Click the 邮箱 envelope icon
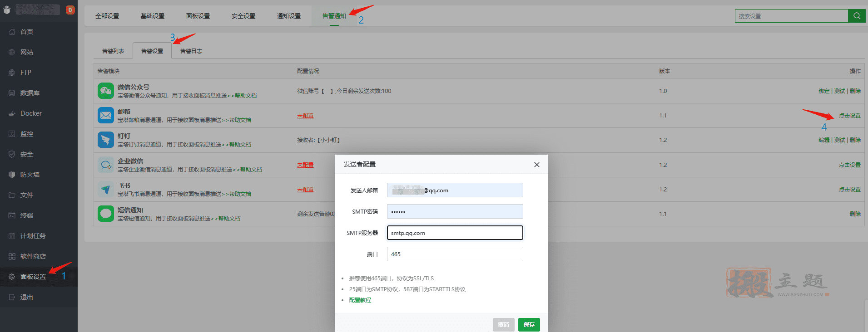868x332 pixels. pos(106,115)
